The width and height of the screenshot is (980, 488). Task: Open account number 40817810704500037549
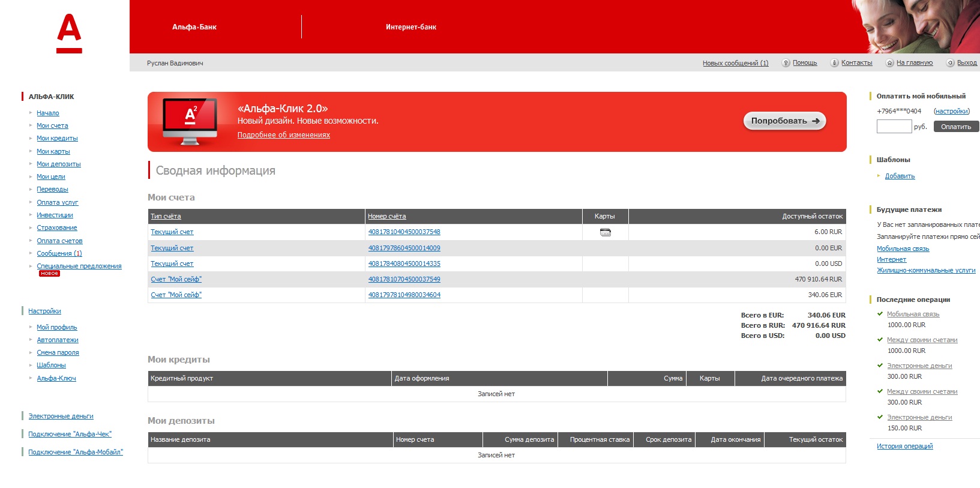tap(404, 279)
